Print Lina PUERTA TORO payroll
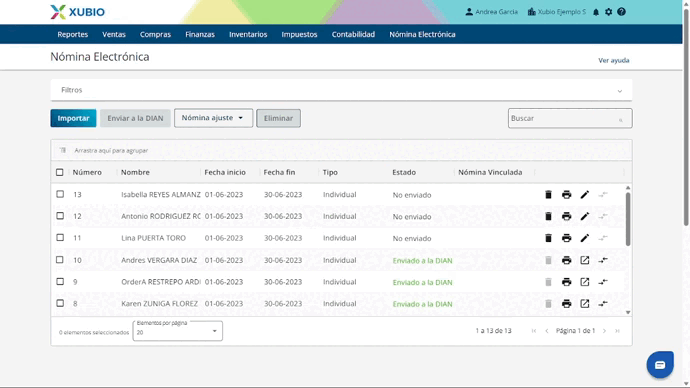The height and width of the screenshot is (388, 690). [x=566, y=238]
